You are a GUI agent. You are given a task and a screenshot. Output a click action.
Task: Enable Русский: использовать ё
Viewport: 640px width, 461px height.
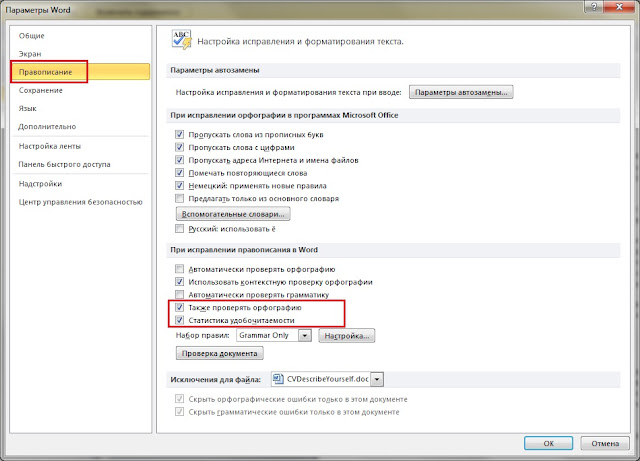coord(179,229)
